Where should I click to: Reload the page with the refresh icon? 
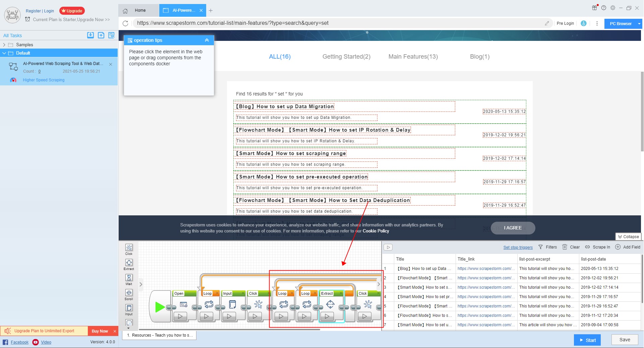125,23
